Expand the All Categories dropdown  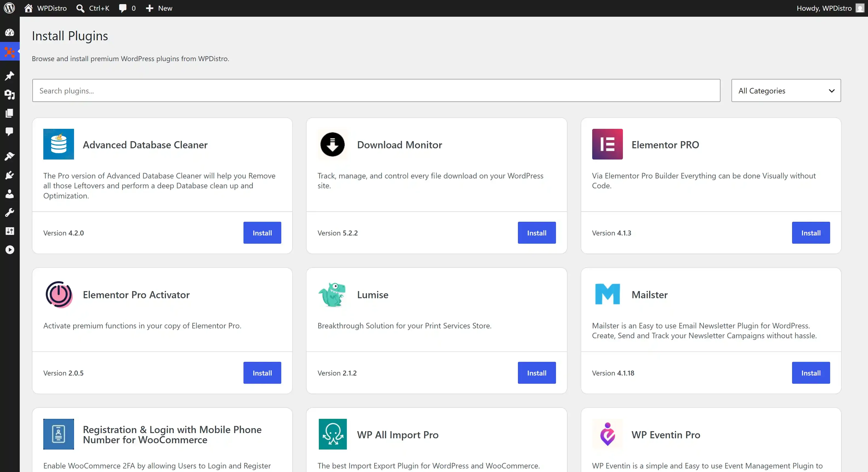(786, 90)
